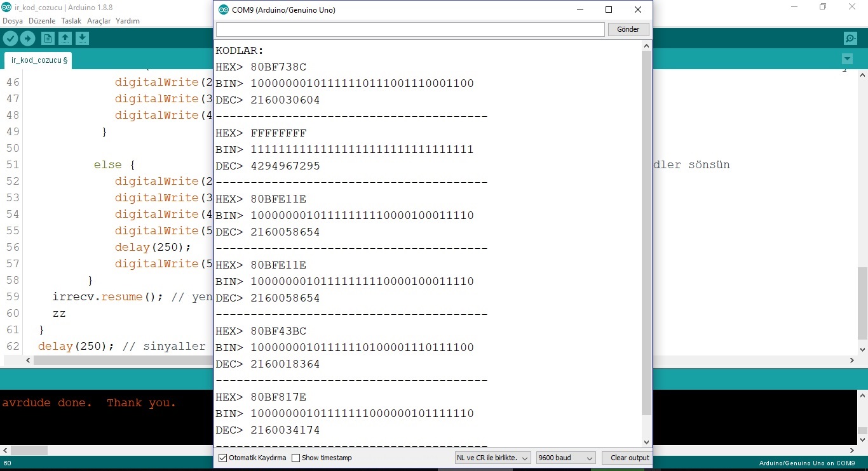This screenshot has height=471, width=868.
Task: Open a sketch using the Open toolbar icon
Action: coord(65,38)
